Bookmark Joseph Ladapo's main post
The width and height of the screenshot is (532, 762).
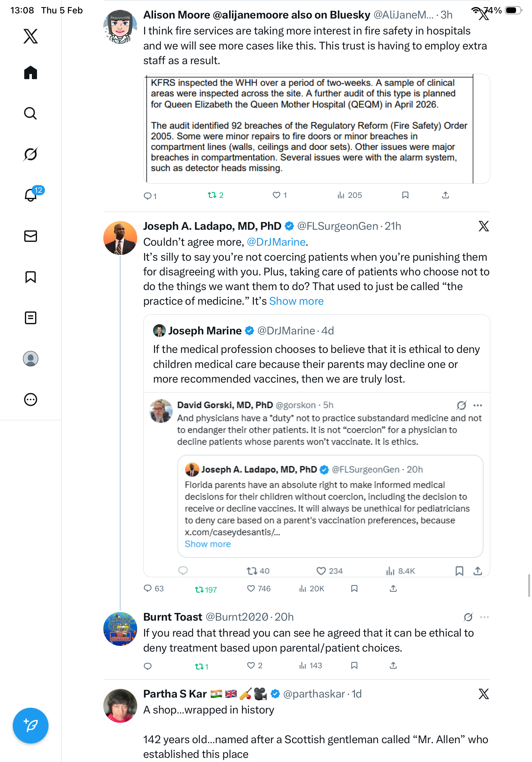coord(354,588)
